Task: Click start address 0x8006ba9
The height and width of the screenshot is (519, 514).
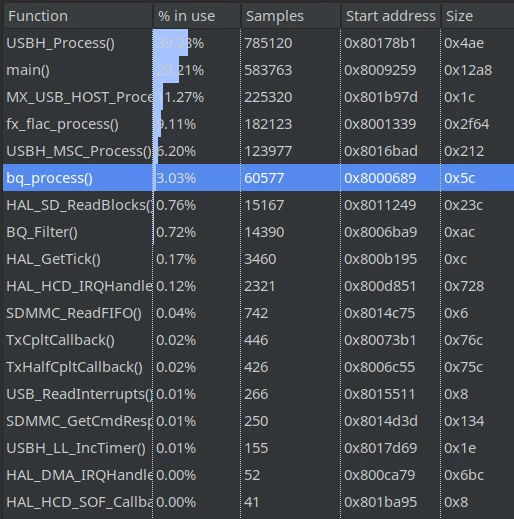Action: click(381, 232)
